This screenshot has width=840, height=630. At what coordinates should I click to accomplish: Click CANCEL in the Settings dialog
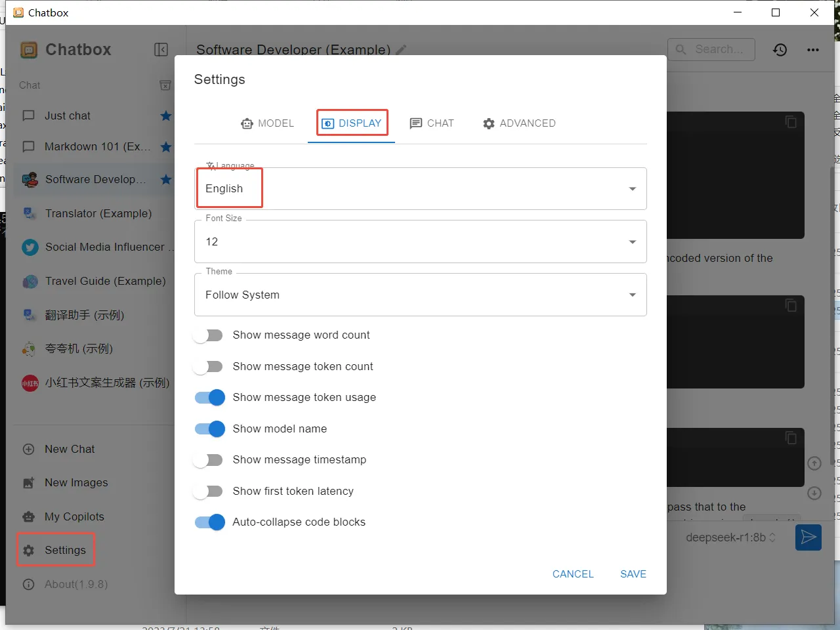click(x=573, y=574)
